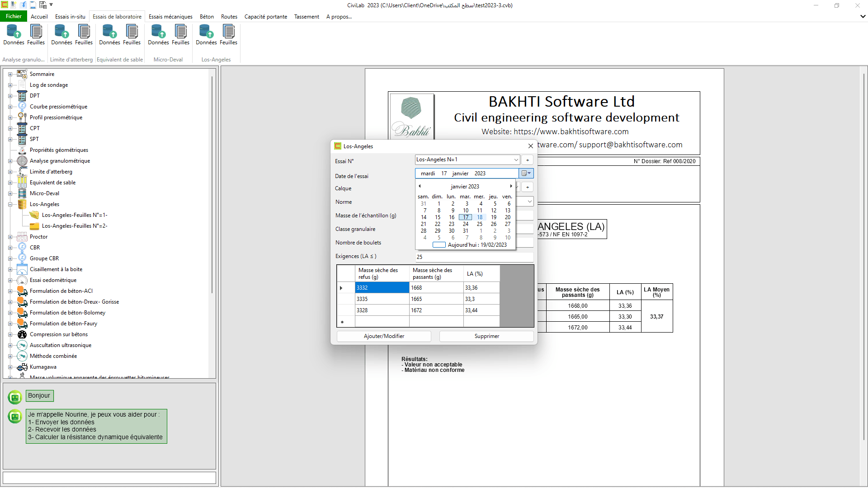The height and width of the screenshot is (488, 868).
Task: Expand the Proctor tree node
Action: 10,237
